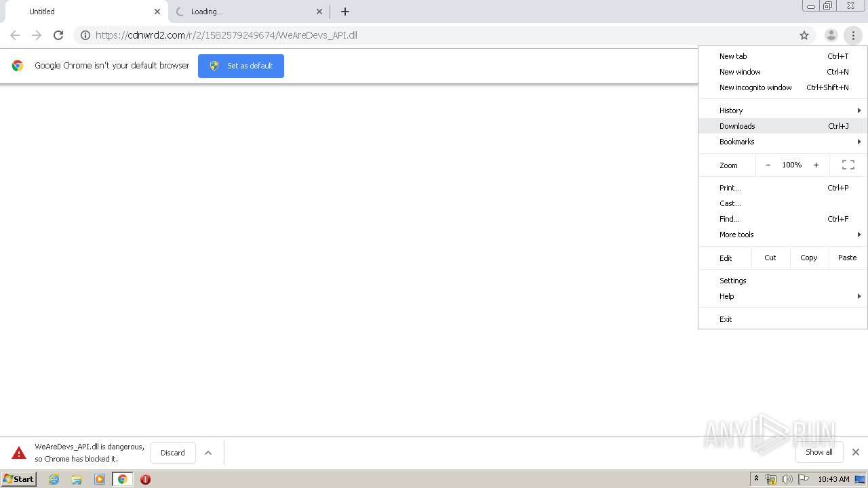Expand the More tools submenu
The width and height of the screenshot is (868, 488).
point(783,235)
